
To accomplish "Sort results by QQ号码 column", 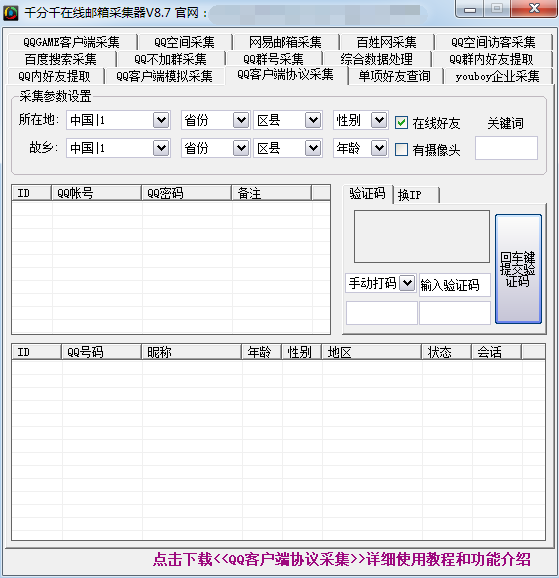I will coord(101,352).
